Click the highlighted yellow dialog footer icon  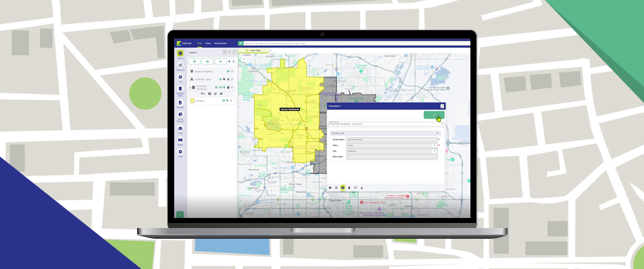pyautogui.click(x=343, y=188)
